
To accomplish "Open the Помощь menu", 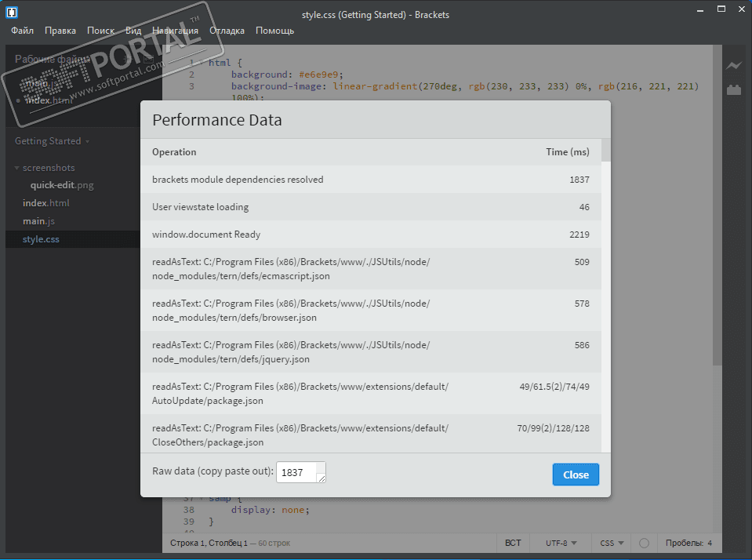I will click(274, 31).
